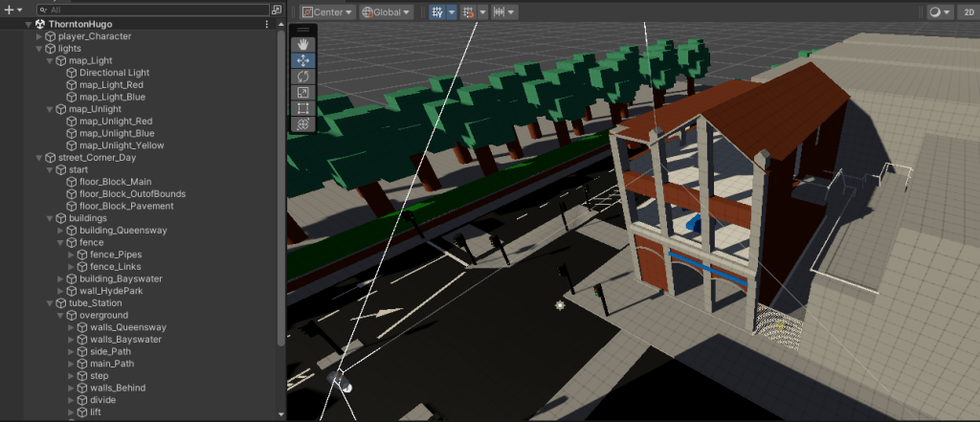Select building_Queensway in hierarchy
980x422 pixels.
point(122,231)
